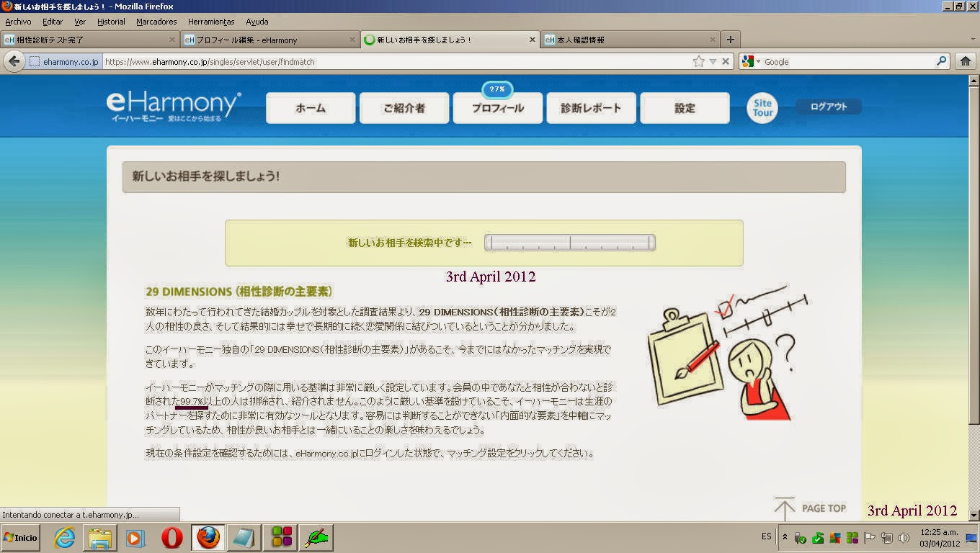The image size is (980, 553).
Task: Open the notepad-style taskbar icon
Action: [x=244, y=538]
